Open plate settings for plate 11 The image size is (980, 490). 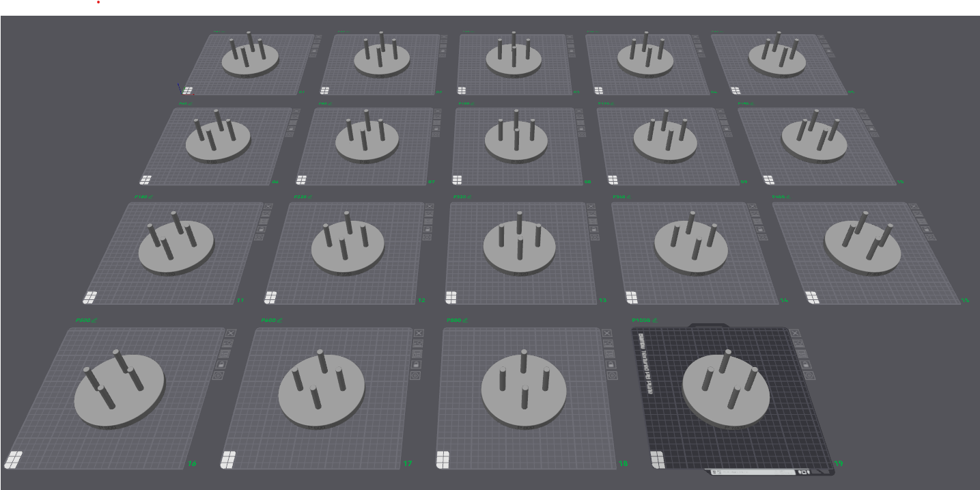tap(259, 238)
